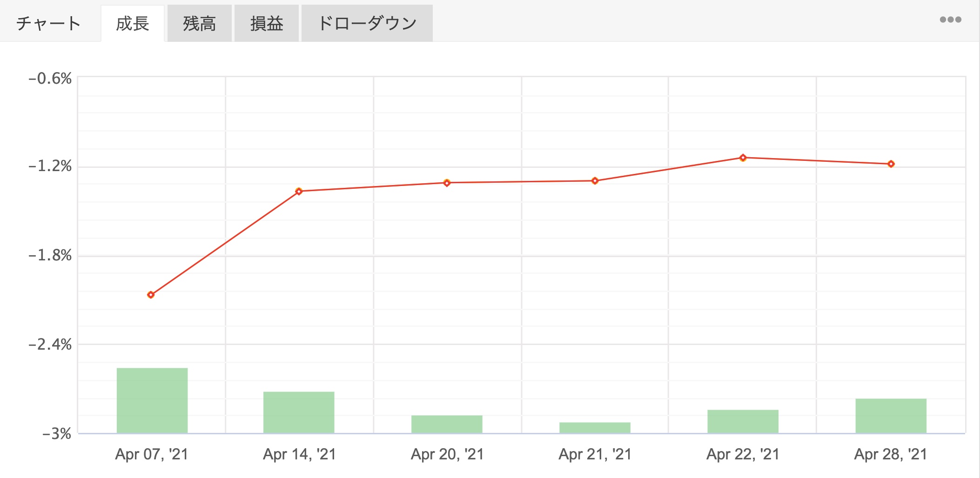Click the Apr 07 growth data point

point(151,295)
